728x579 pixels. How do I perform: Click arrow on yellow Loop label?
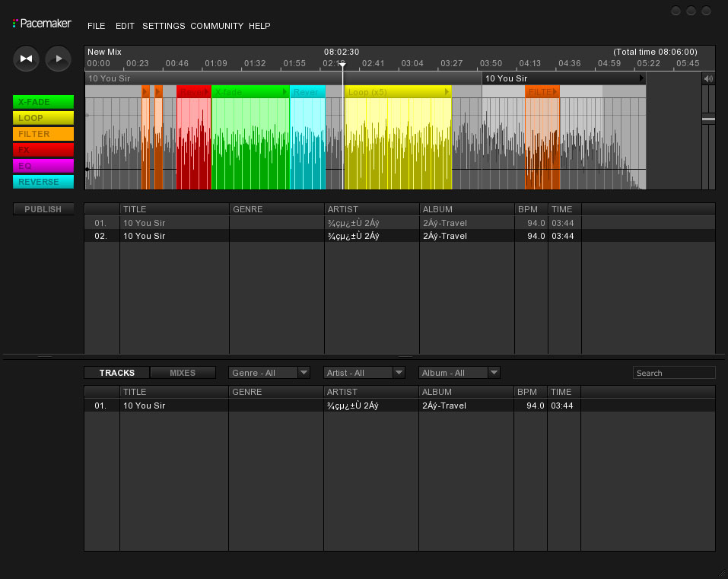pos(447,92)
